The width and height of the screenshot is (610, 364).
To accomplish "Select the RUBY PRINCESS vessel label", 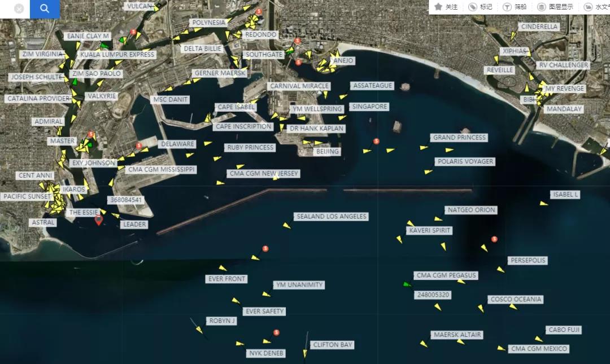I will (x=250, y=148).
